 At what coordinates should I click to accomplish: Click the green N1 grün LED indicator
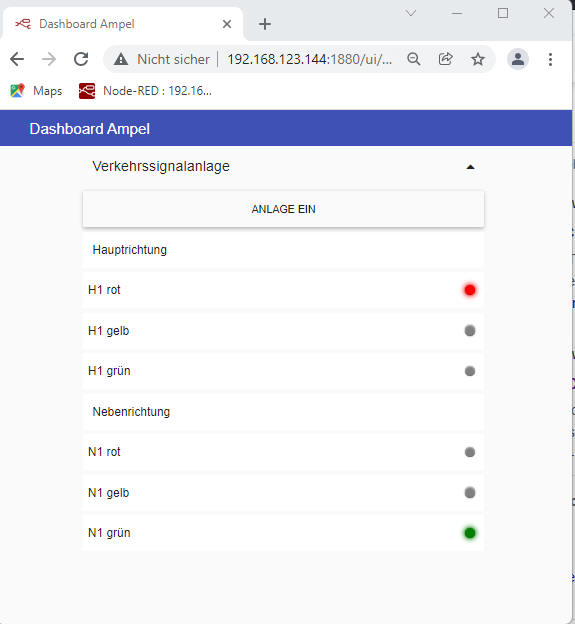coord(470,533)
